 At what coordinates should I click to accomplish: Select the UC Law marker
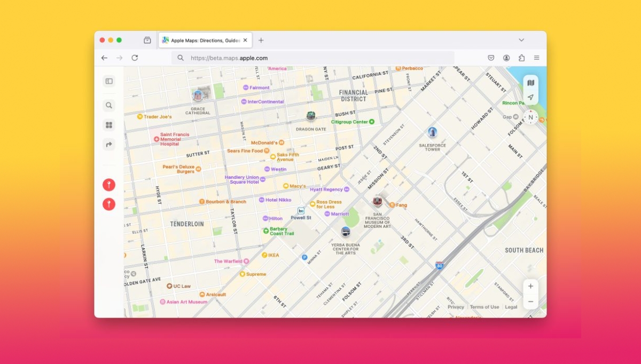coord(169,286)
